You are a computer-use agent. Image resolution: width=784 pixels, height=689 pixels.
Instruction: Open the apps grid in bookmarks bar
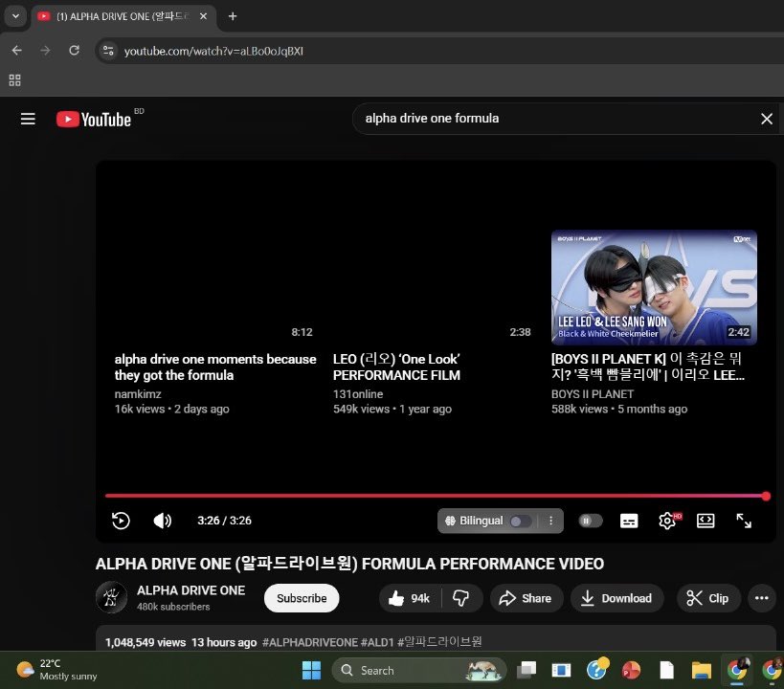(x=15, y=80)
